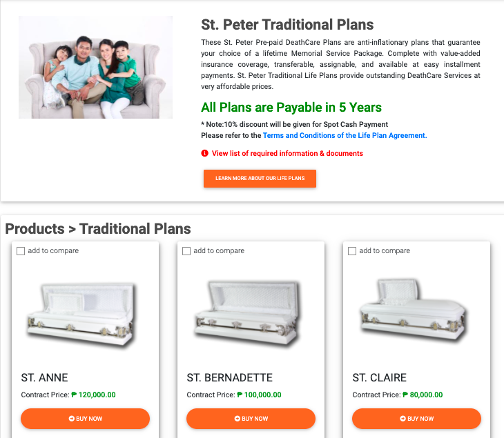Check add to compare for ST. CLAIRE
504x438 pixels.
(352, 251)
